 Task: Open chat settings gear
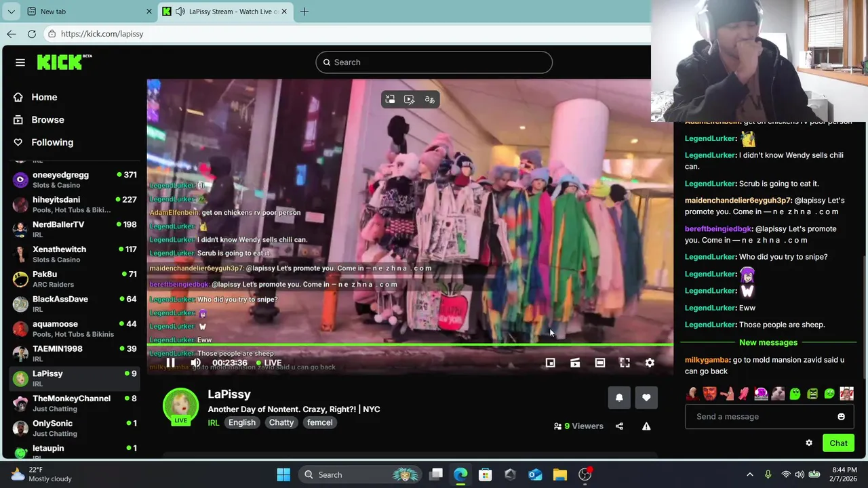[809, 443]
